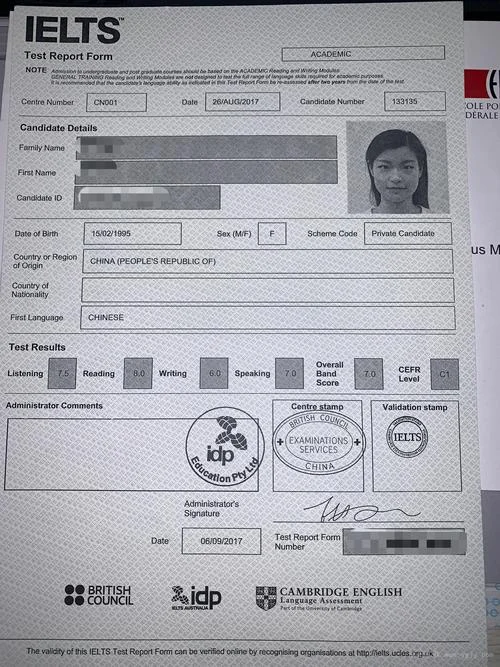This screenshot has width=500, height=667.
Task: Click the Centre stamp label
Action: point(317,407)
